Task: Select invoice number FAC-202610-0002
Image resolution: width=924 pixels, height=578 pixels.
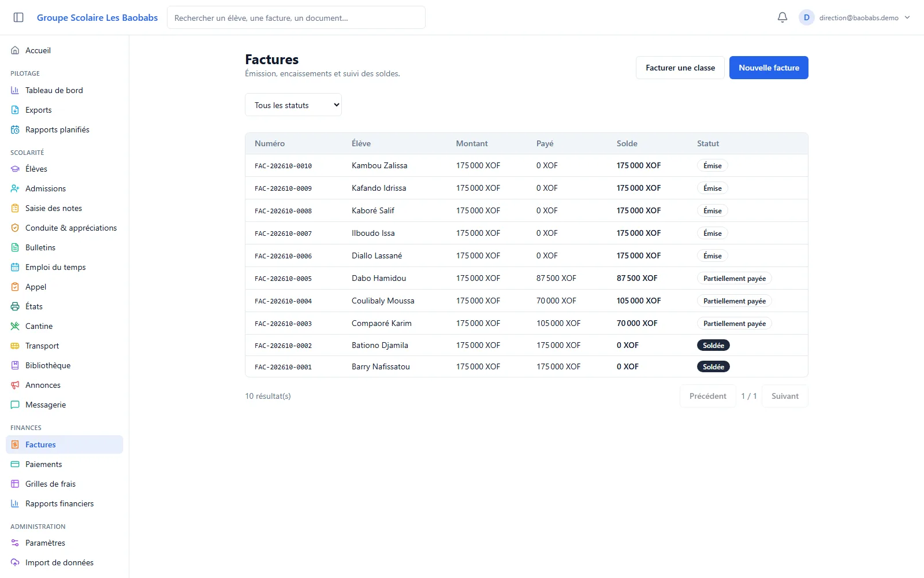Action: click(283, 346)
